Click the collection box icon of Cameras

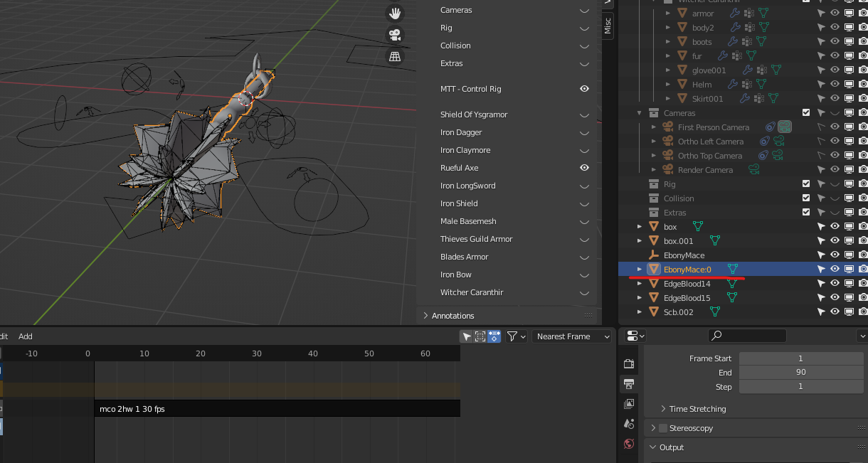(653, 113)
